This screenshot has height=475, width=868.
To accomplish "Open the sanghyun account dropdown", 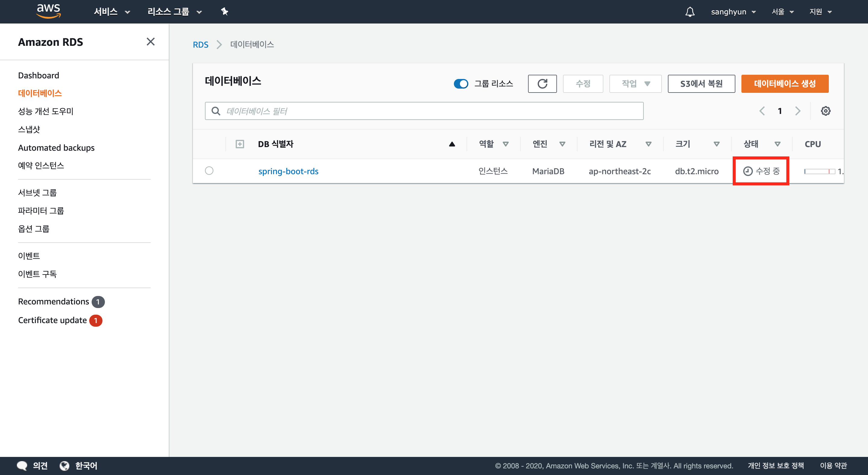I will coord(733,12).
